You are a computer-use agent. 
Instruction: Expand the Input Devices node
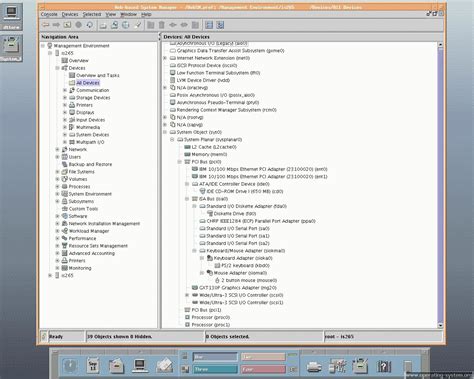[65, 120]
